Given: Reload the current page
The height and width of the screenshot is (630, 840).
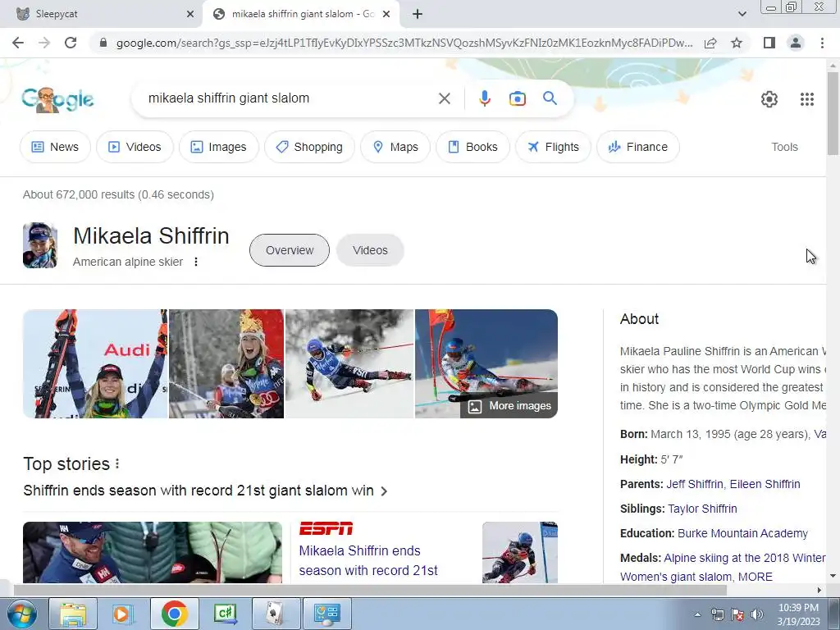Looking at the screenshot, I should pyautogui.click(x=71, y=43).
